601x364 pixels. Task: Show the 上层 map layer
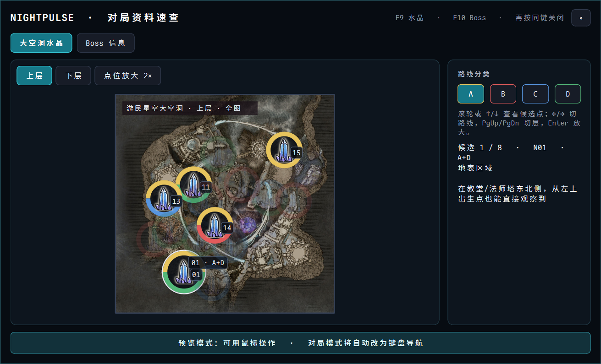(x=34, y=76)
